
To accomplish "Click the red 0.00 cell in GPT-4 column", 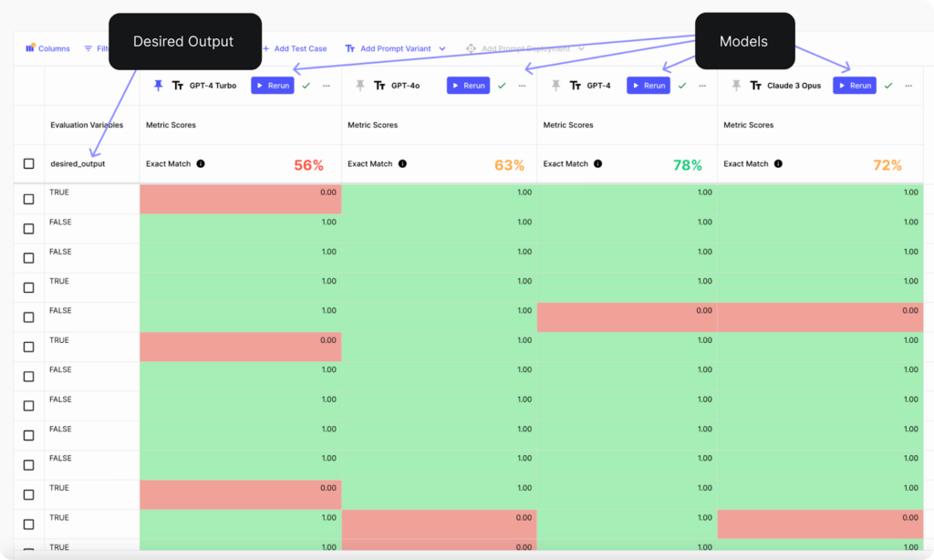I will (627, 317).
